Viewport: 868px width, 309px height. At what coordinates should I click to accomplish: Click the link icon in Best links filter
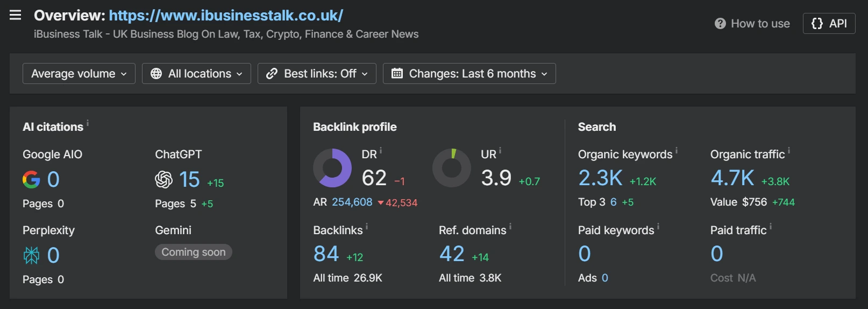click(272, 74)
